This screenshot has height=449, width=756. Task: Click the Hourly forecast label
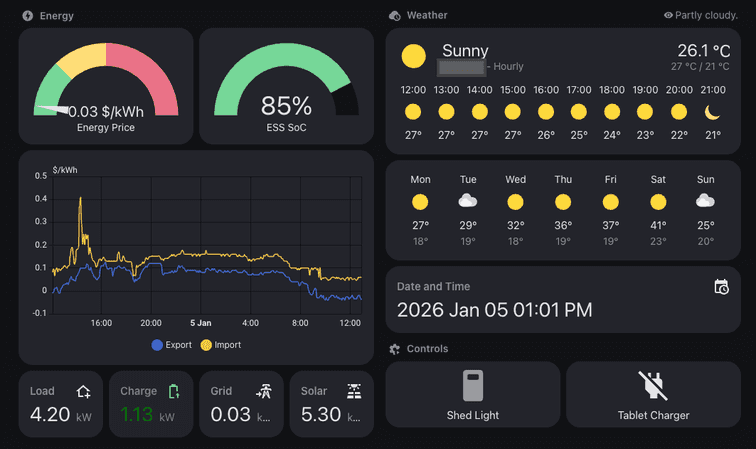point(508,67)
